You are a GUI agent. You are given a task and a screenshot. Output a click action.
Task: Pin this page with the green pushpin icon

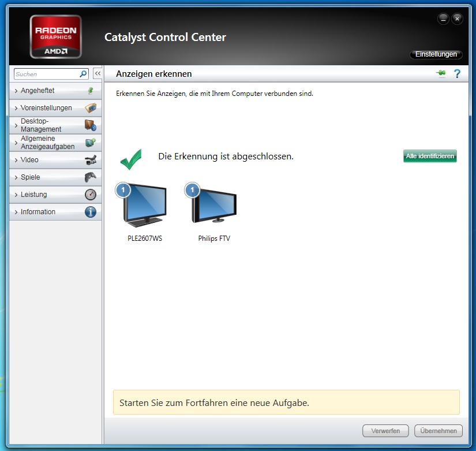point(441,73)
